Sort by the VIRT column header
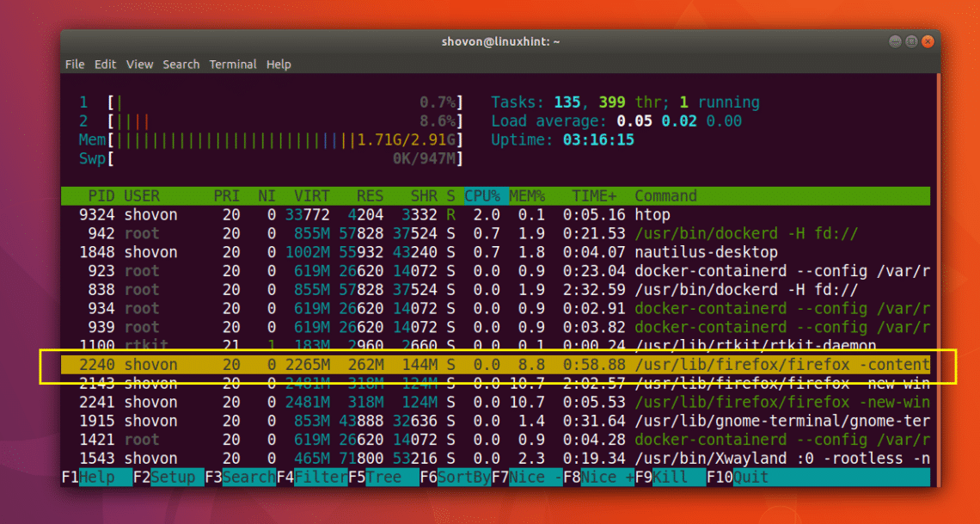 (312, 195)
